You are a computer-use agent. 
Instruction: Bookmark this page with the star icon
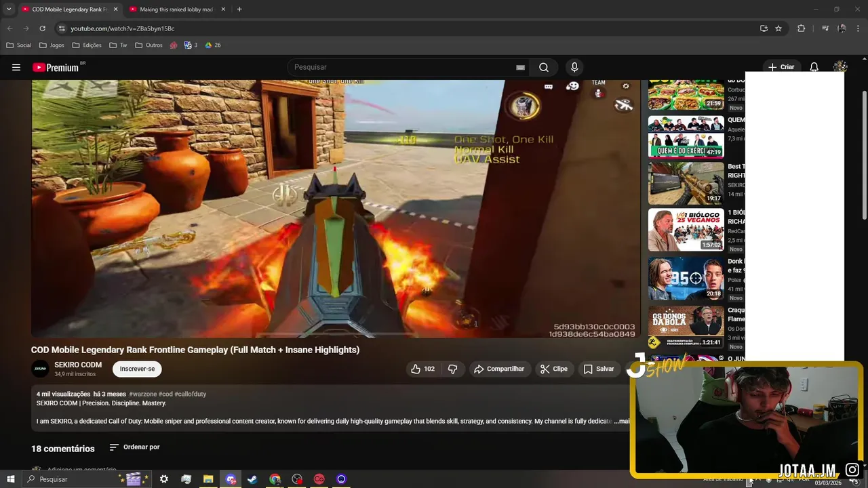pyautogui.click(x=778, y=28)
